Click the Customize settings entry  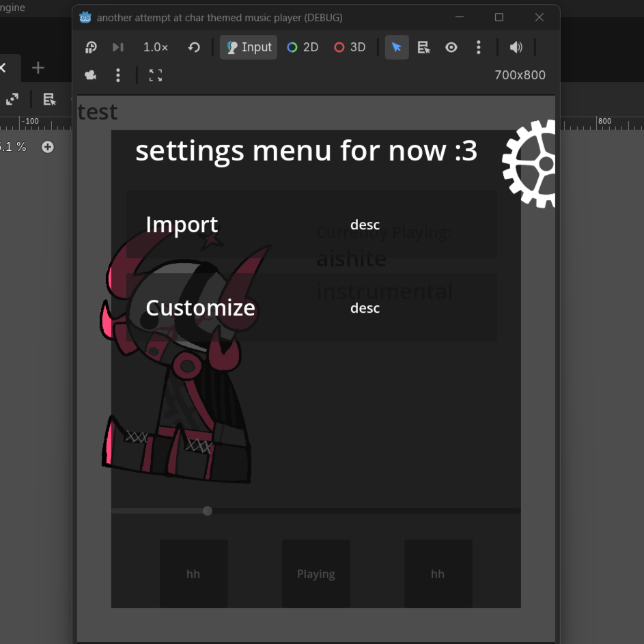click(311, 307)
